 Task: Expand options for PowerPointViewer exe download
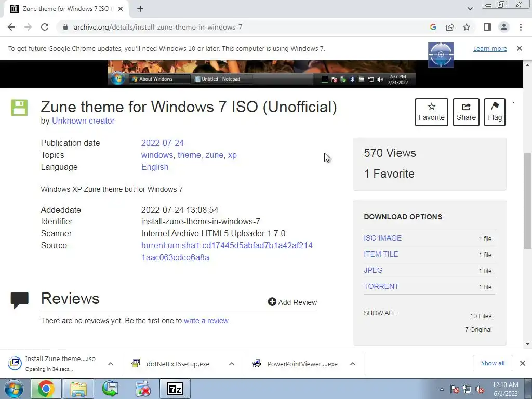(353, 364)
